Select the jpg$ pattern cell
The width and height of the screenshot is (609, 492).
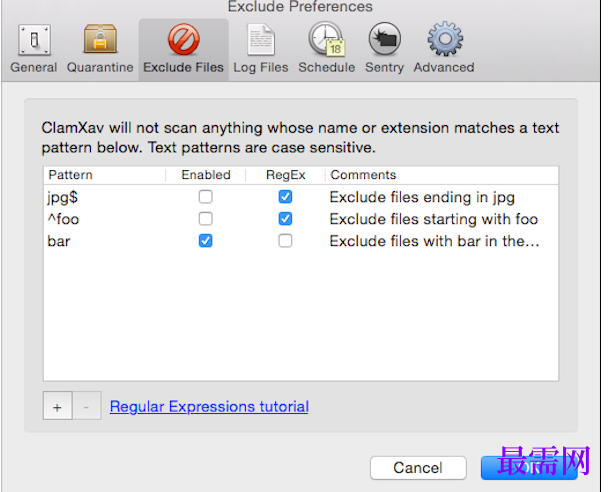[63, 198]
